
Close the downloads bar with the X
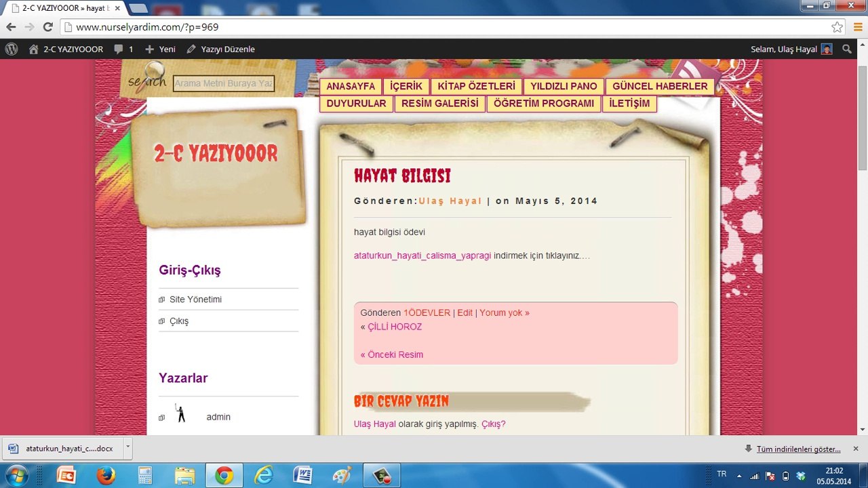856,449
